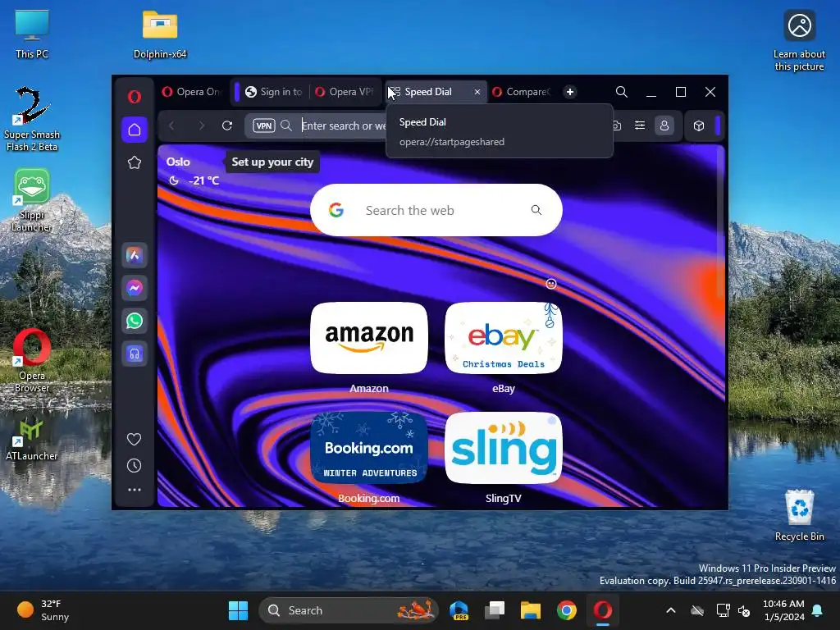Screen dimensions: 840x630
Task: Launch the Aria AI sidebar icon
Action: click(x=135, y=256)
